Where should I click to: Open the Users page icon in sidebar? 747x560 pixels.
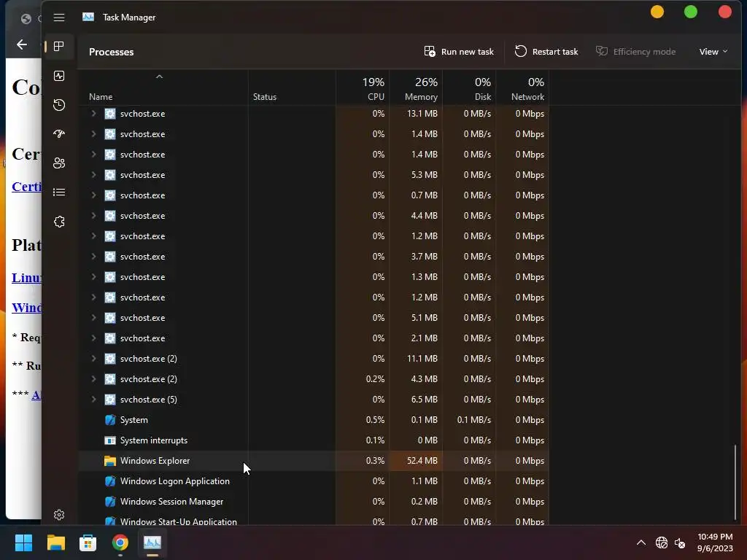click(59, 163)
